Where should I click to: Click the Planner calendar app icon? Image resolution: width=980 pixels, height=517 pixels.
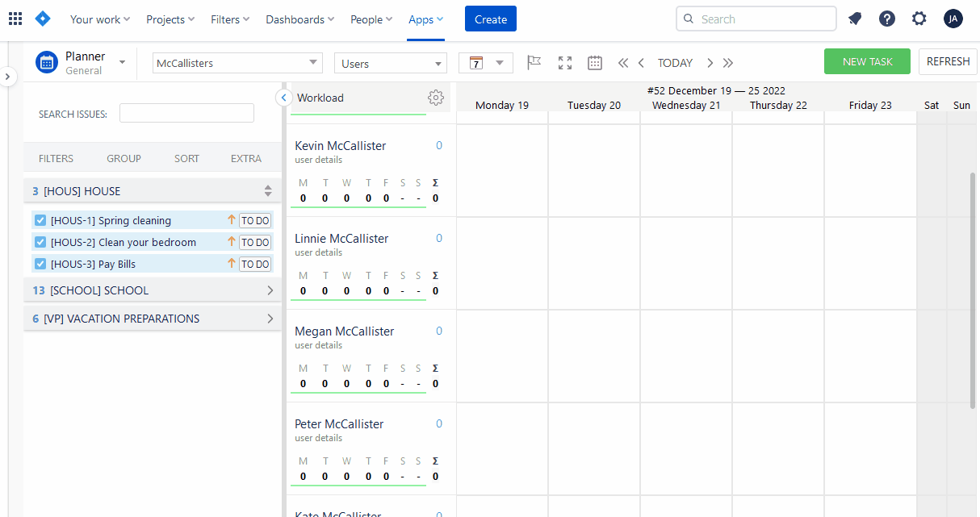[x=47, y=62]
